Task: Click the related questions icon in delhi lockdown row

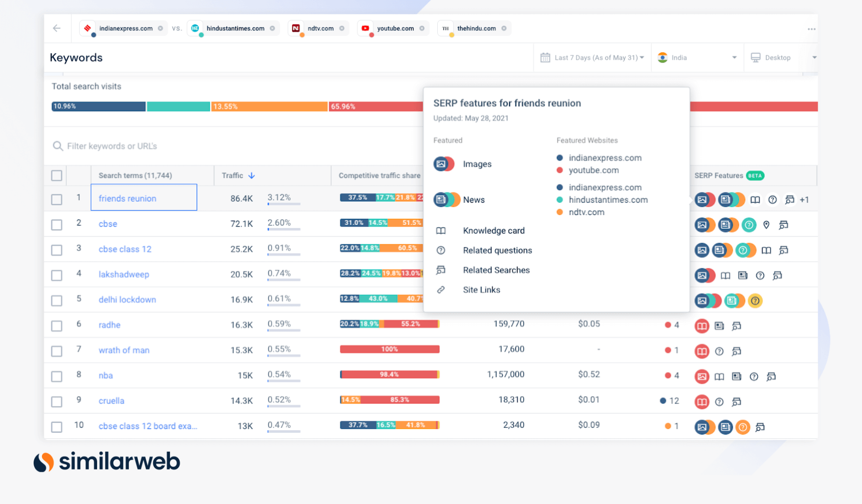Action: coord(755,301)
